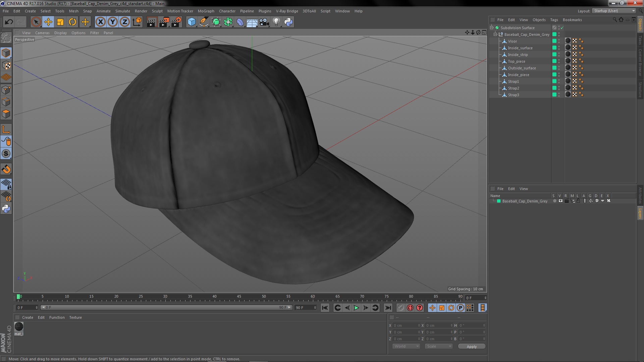Play the animation forward
The height and width of the screenshot is (362, 644).
pos(356,308)
